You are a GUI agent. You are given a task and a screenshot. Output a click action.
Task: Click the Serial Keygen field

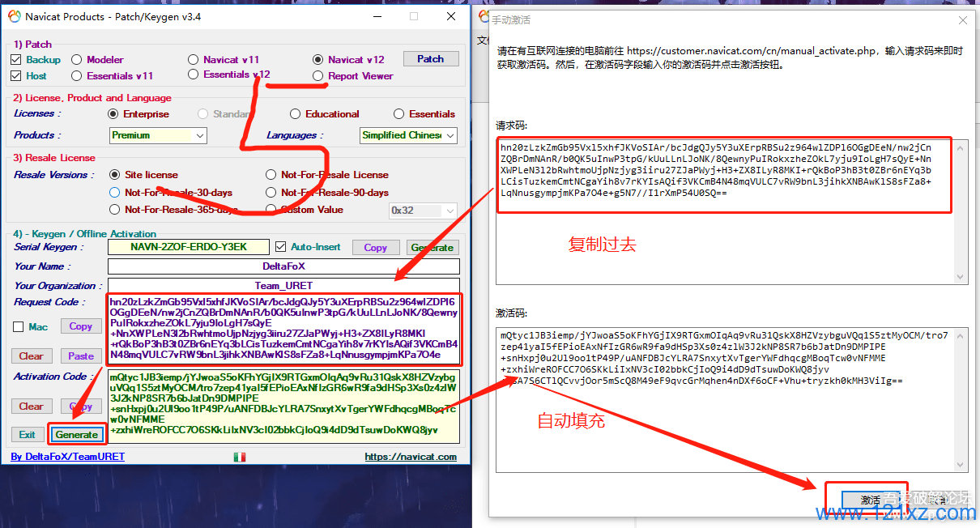tap(188, 247)
